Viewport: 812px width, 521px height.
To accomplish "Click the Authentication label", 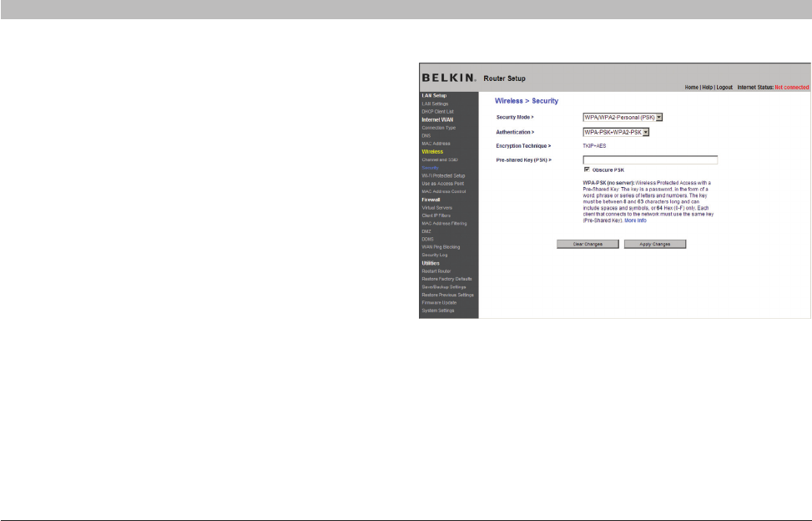I will click(515, 132).
